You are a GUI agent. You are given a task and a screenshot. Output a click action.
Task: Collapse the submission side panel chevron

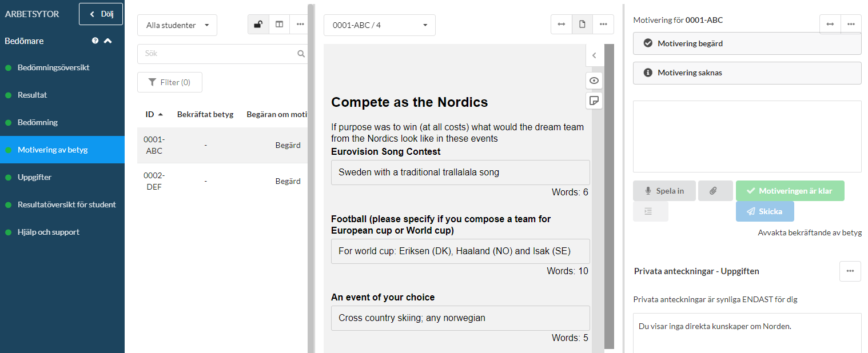point(594,55)
